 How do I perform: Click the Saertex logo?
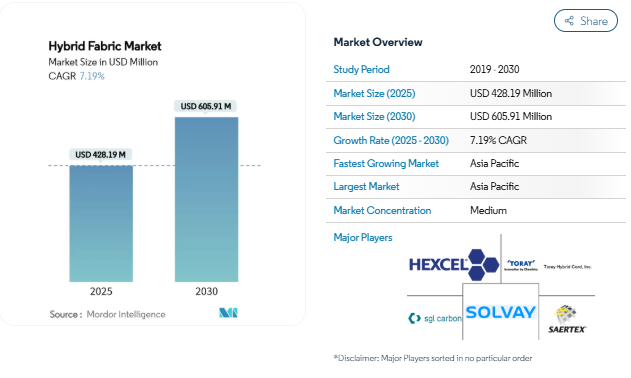pos(567,319)
